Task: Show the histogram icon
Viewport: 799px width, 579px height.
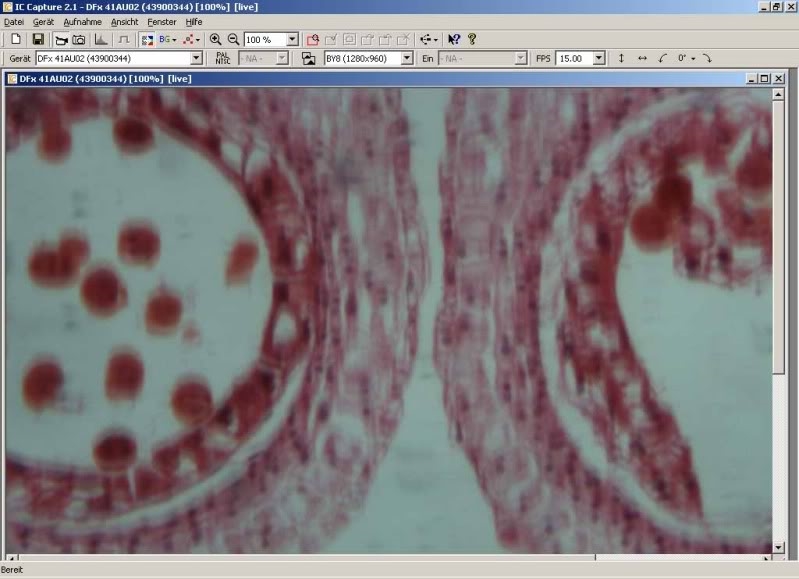Action: click(x=101, y=39)
